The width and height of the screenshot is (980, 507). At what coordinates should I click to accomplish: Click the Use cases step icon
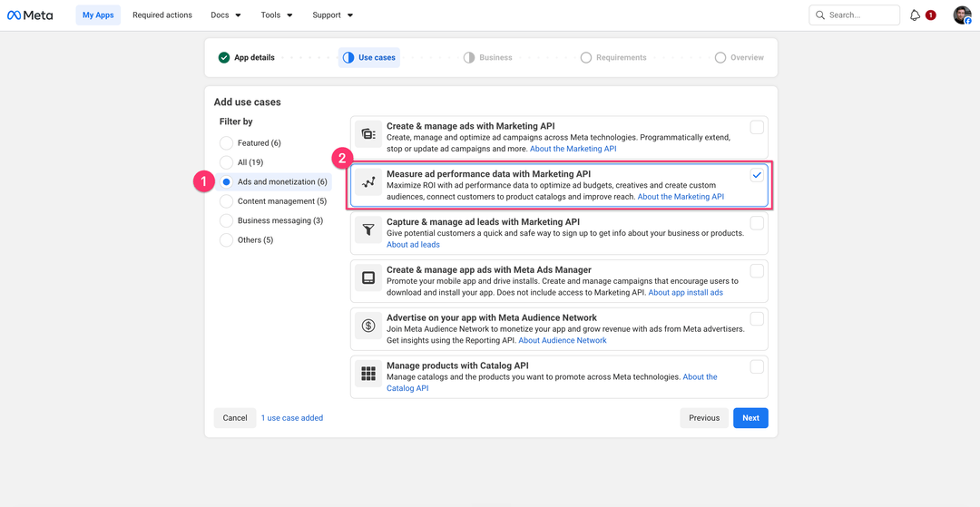pyautogui.click(x=348, y=57)
